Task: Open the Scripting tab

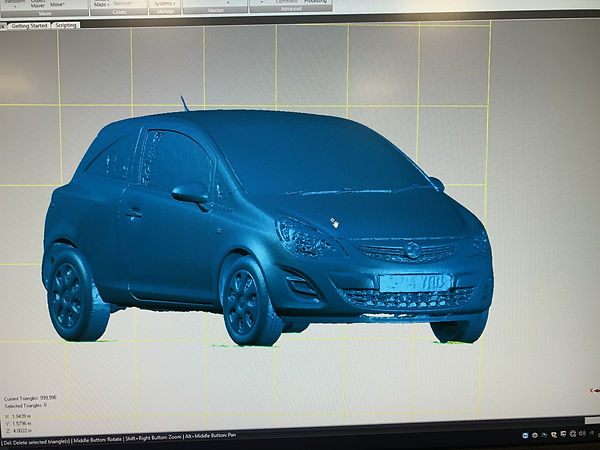Action: 66,25
